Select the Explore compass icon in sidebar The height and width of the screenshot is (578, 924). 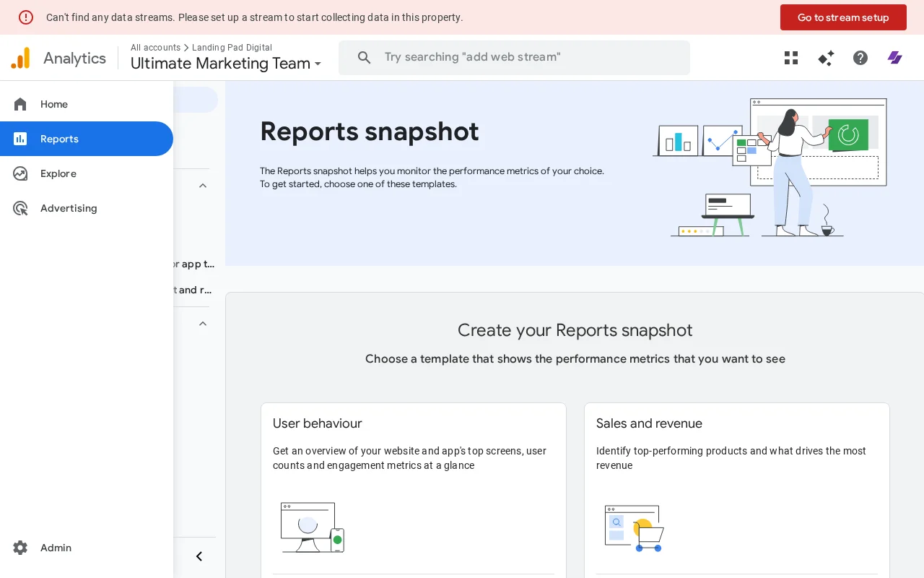pos(20,173)
